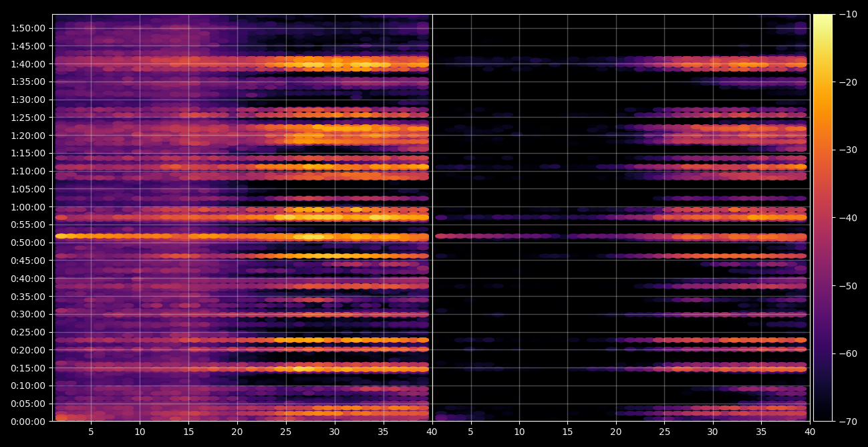Click x-axis tick 35 of right heatmap
868x447 pixels.
coord(762,432)
